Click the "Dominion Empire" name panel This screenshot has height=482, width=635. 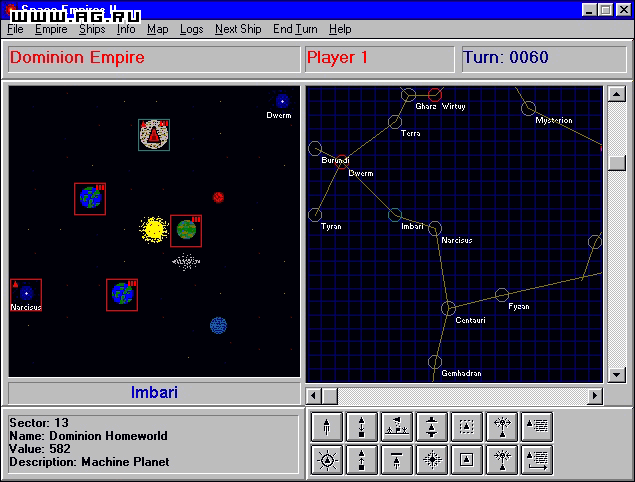pos(154,59)
